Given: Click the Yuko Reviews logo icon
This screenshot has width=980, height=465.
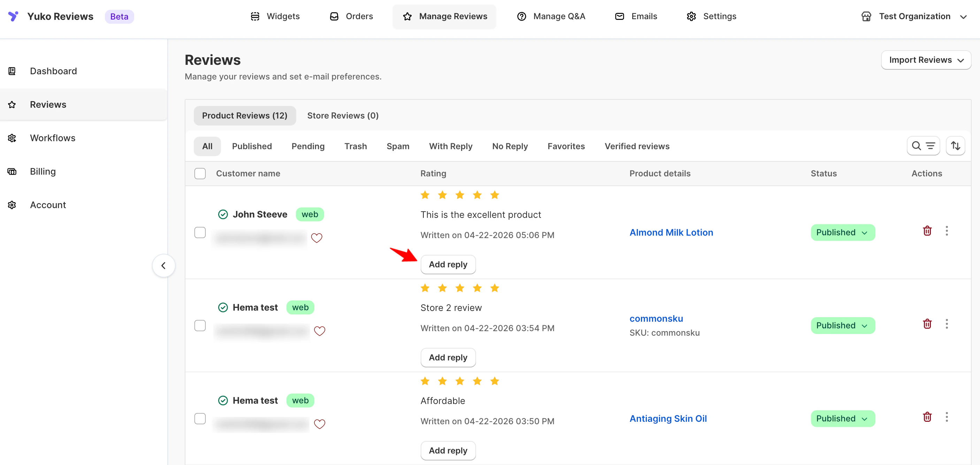Looking at the screenshot, I should pyautogui.click(x=13, y=16).
